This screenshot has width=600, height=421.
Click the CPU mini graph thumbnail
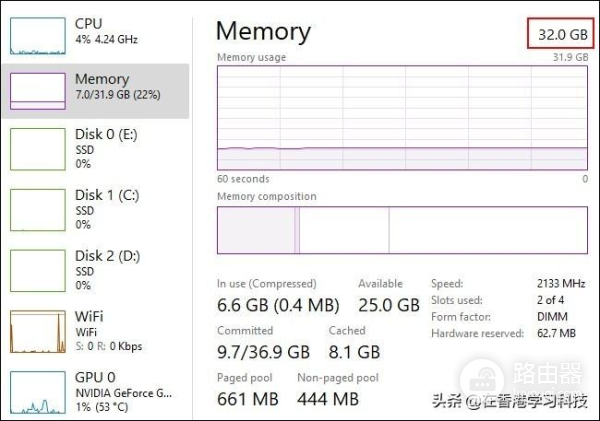[37, 34]
